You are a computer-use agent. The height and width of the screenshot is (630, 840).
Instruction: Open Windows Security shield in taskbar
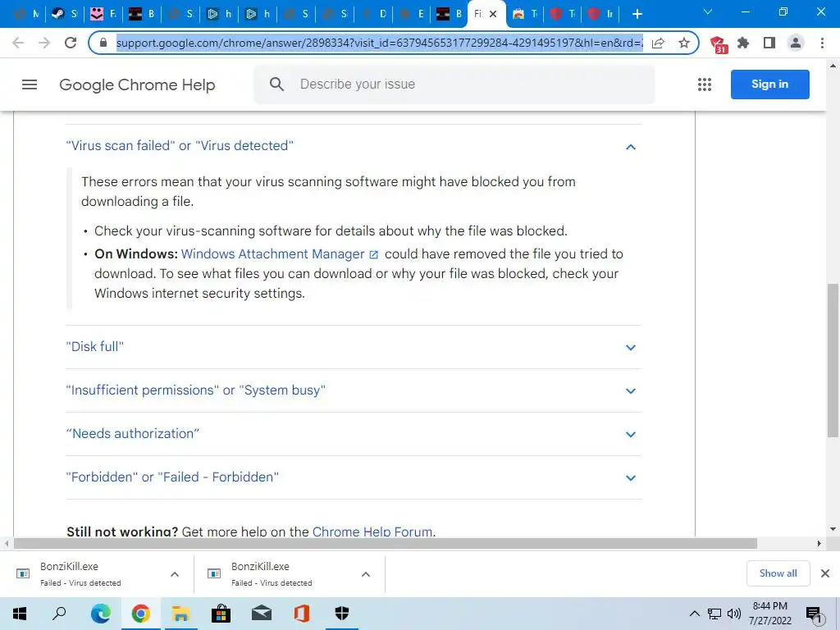[342, 614]
